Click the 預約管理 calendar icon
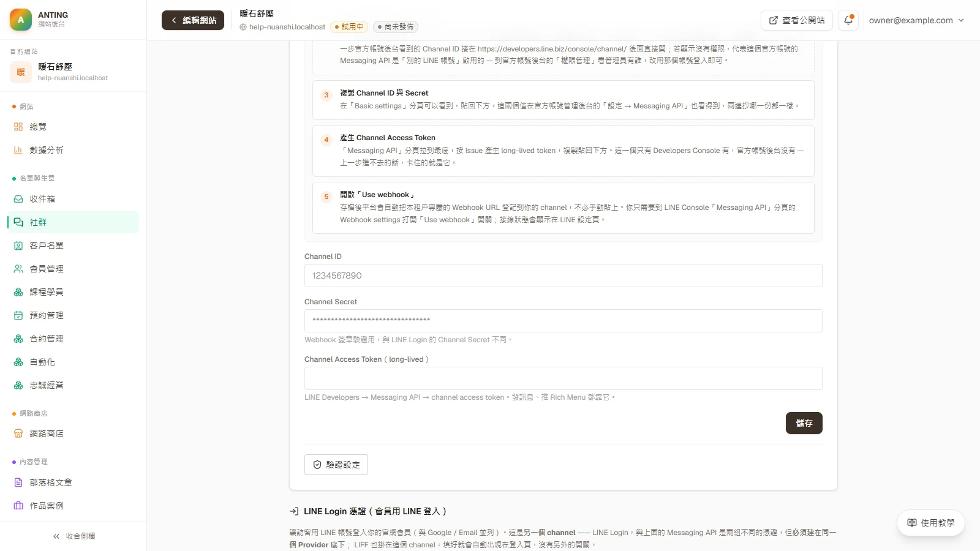Screen dimensions: 980x551 click(x=18, y=315)
